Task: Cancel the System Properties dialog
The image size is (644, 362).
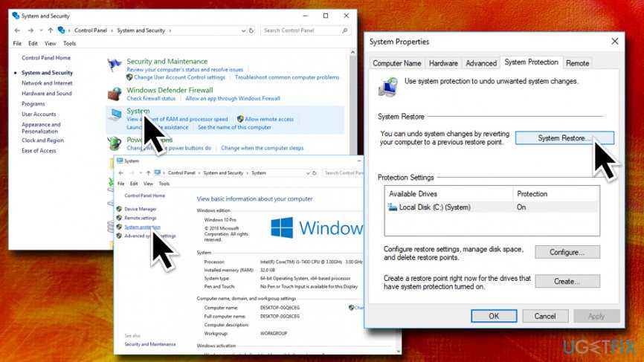Action: [x=545, y=316]
